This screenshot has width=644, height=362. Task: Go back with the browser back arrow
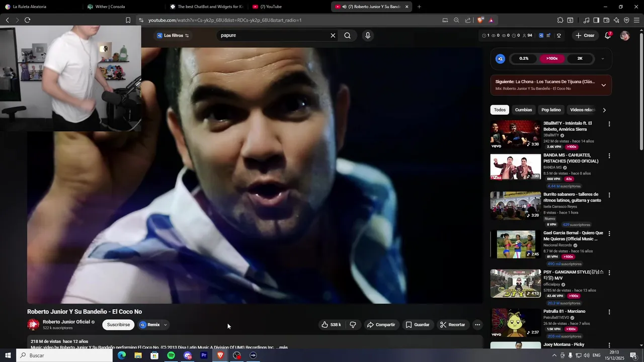7,20
